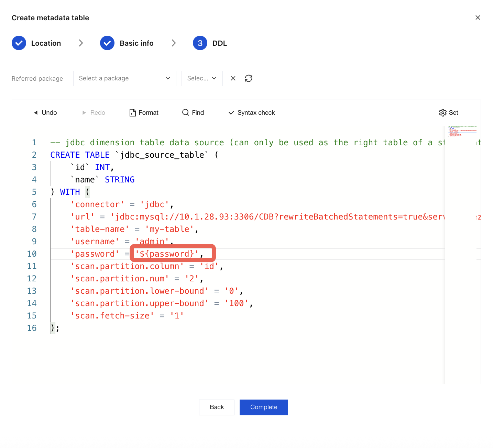Click the 'scan.partition.num' key

pyautogui.click(x=120, y=279)
